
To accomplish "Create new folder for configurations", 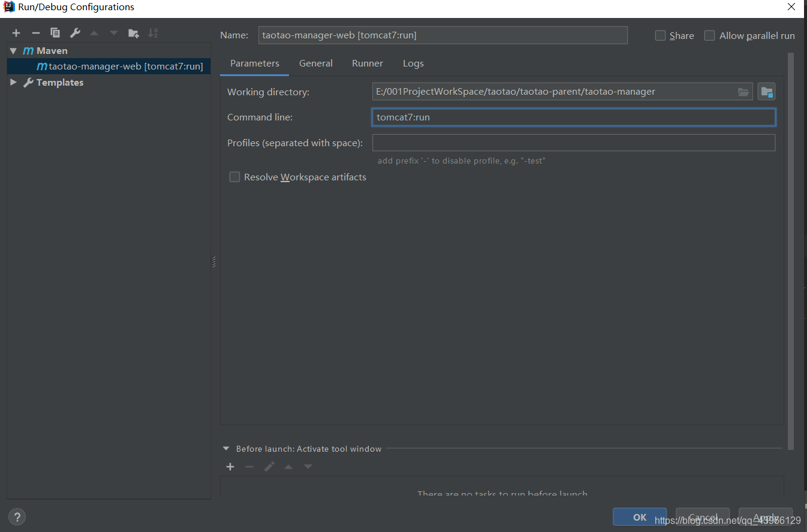I will [133, 33].
